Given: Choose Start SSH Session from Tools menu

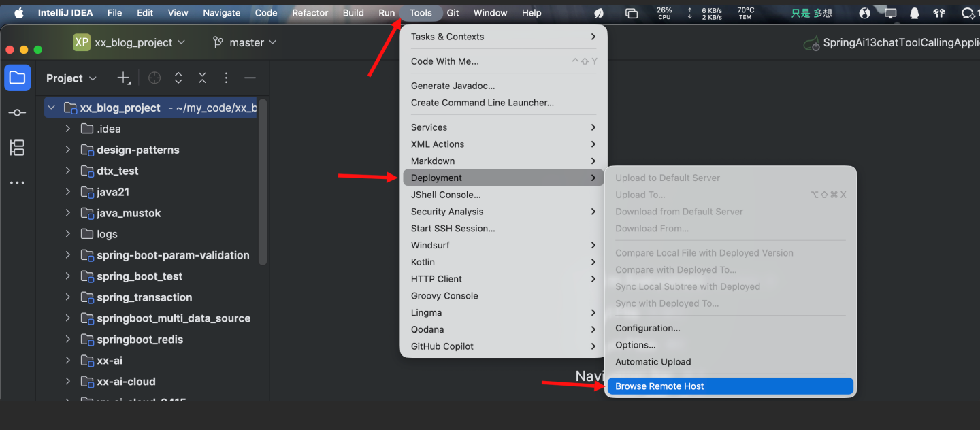Looking at the screenshot, I should [x=453, y=229].
